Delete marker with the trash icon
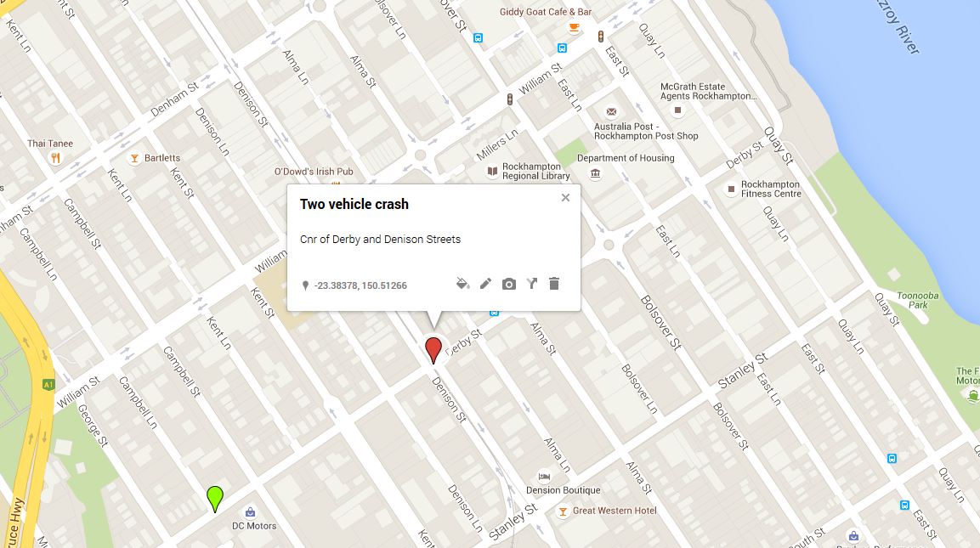This screenshot has height=548, width=980. (x=554, y=284)
